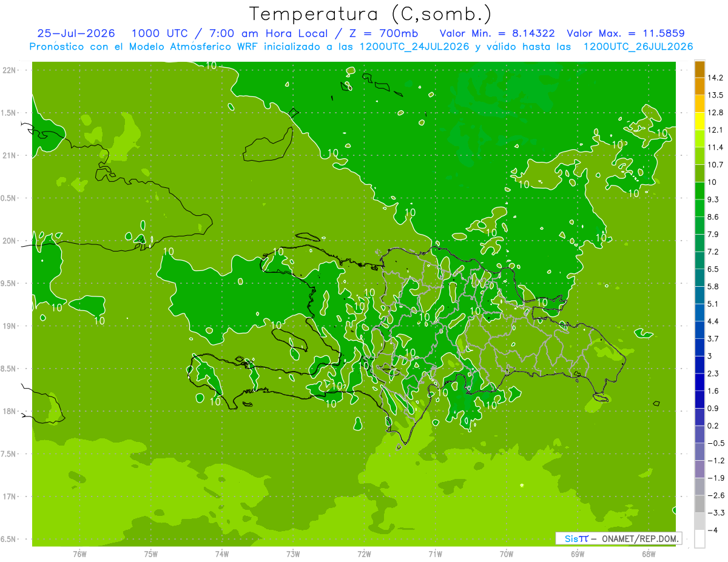Click the 22N latitude axis label
728x562 pixels.
(8, 70)
